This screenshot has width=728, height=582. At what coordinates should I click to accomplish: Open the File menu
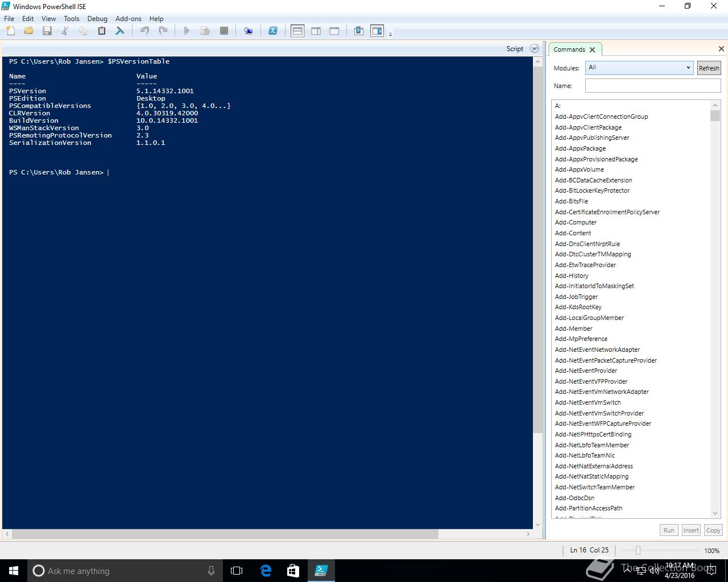point(9,19)
